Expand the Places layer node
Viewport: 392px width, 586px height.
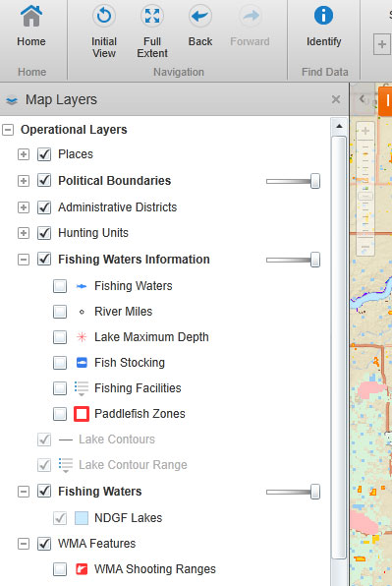click(24, 154)
